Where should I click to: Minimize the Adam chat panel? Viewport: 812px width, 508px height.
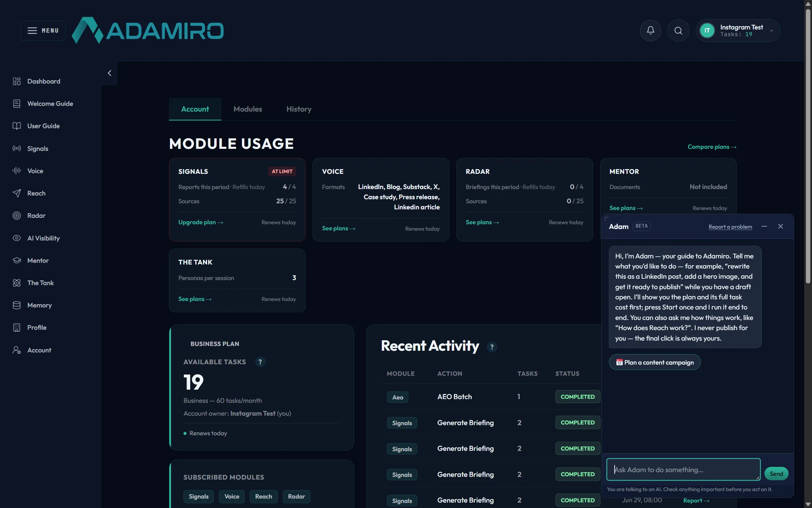point(764,226)
